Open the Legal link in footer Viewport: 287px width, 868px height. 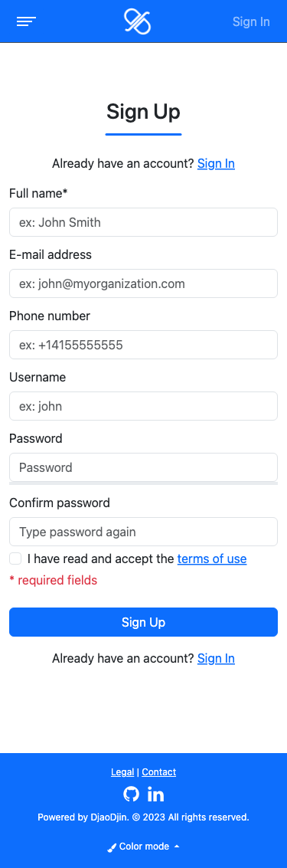click(122, 772)
